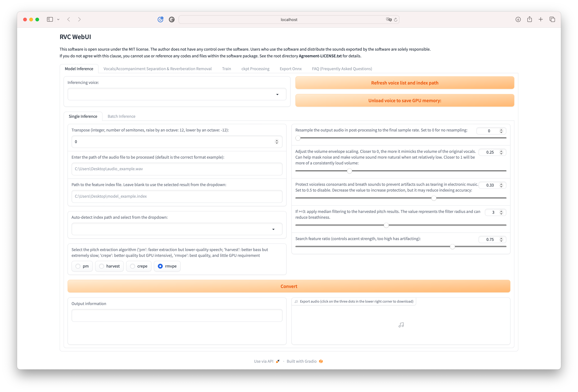Click the Safari sidebar toggle icon
Screen dimensions: 578x392
pyautogui.click(x=50, y=19)
